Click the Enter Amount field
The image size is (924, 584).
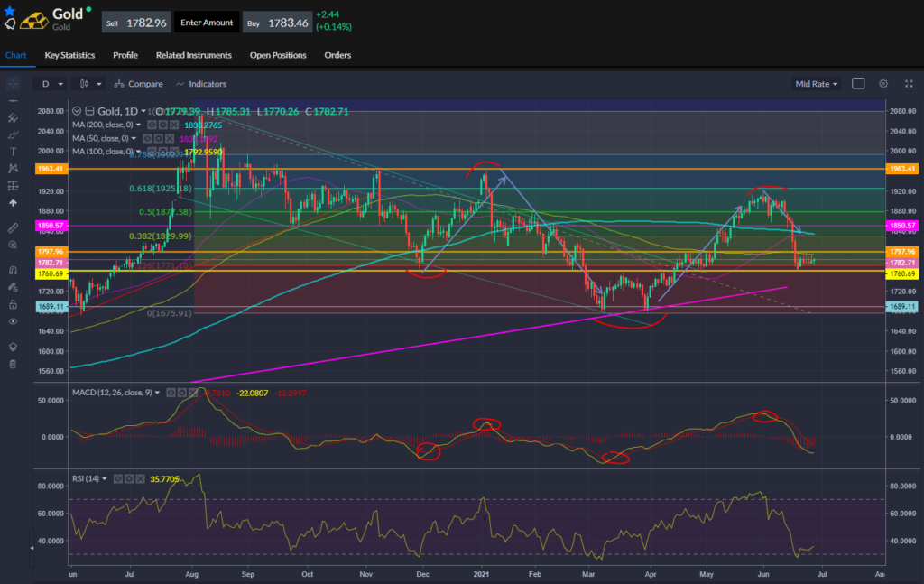point(207,23)
